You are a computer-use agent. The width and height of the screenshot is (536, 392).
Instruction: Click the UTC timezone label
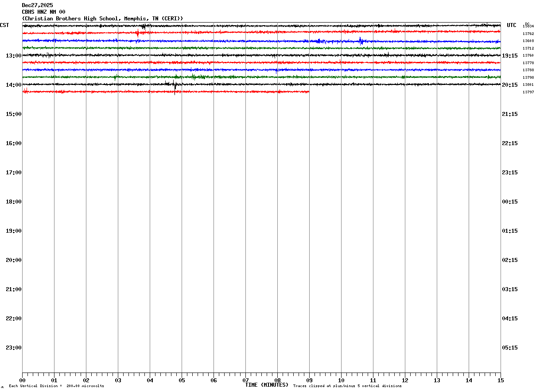coord(512,25)
